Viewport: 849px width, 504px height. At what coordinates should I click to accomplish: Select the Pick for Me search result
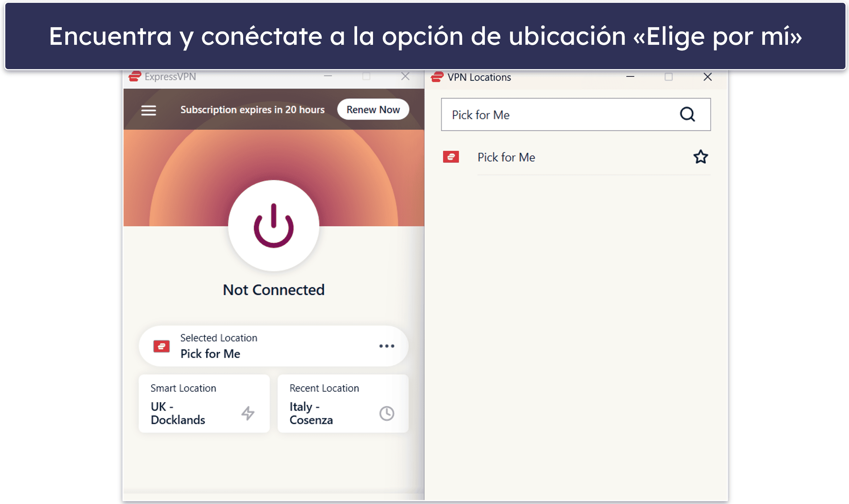(x=576, y=157)
